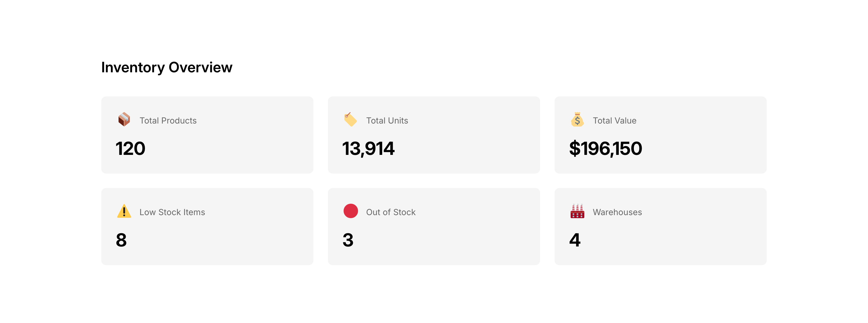
Task: Click the package box icon
Action: coord(124,120)
